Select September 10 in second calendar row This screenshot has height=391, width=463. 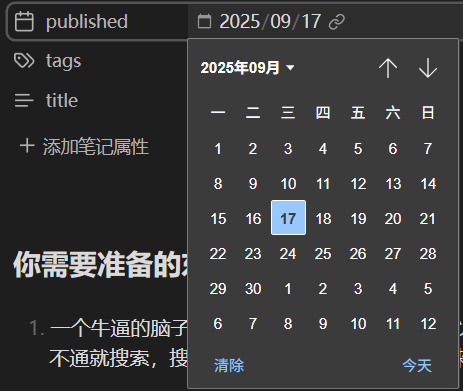coord(288,184)
